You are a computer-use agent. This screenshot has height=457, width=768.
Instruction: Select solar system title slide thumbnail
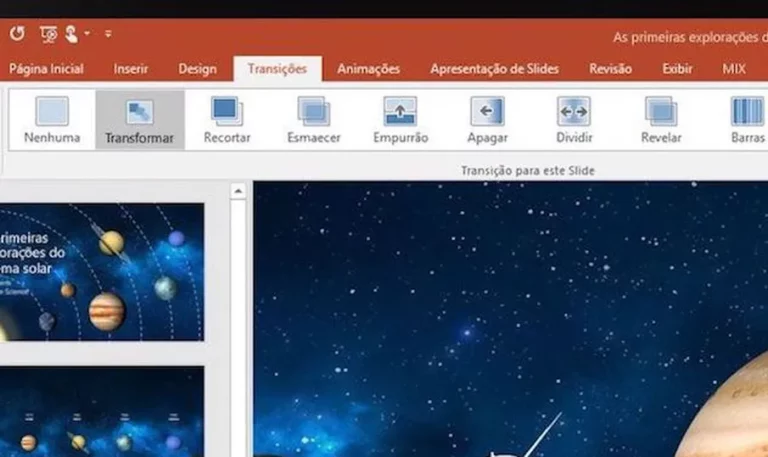(102, 272)
